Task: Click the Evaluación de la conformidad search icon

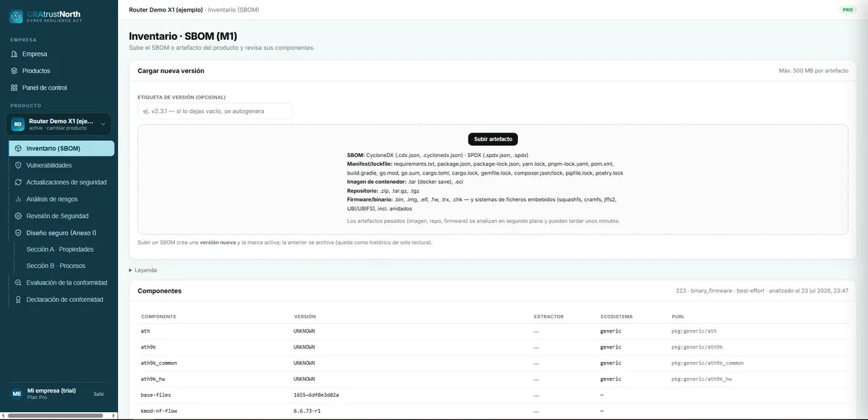Action: pyautogui.click(x=19, y=282)
